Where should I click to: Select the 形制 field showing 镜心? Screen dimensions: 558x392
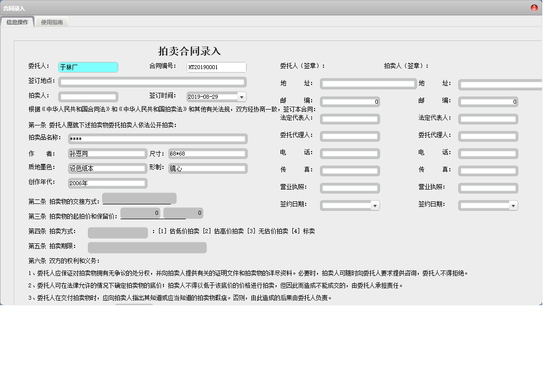(x=207, y=168)
